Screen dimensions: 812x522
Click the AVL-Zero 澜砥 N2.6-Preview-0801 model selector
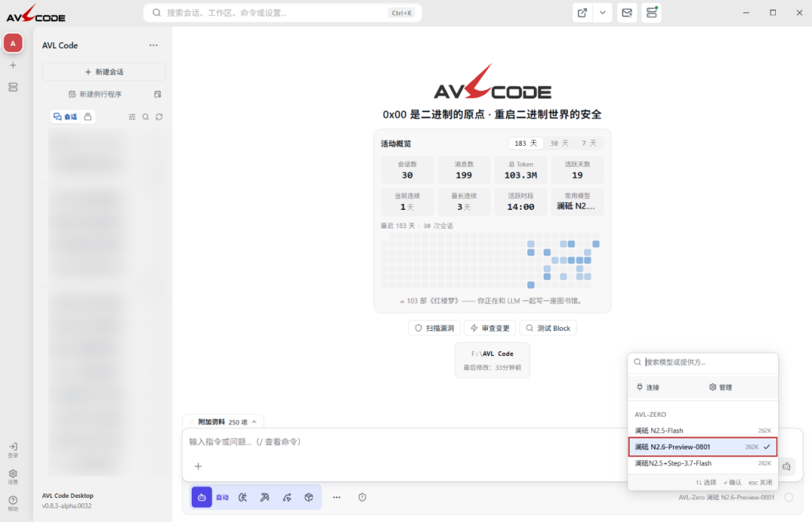(x=726, y=497)
